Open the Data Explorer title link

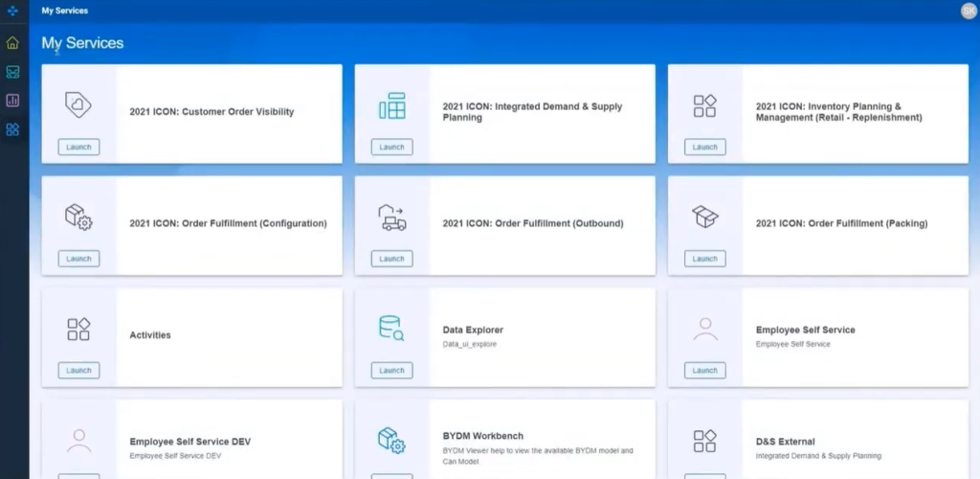(473, 330)
